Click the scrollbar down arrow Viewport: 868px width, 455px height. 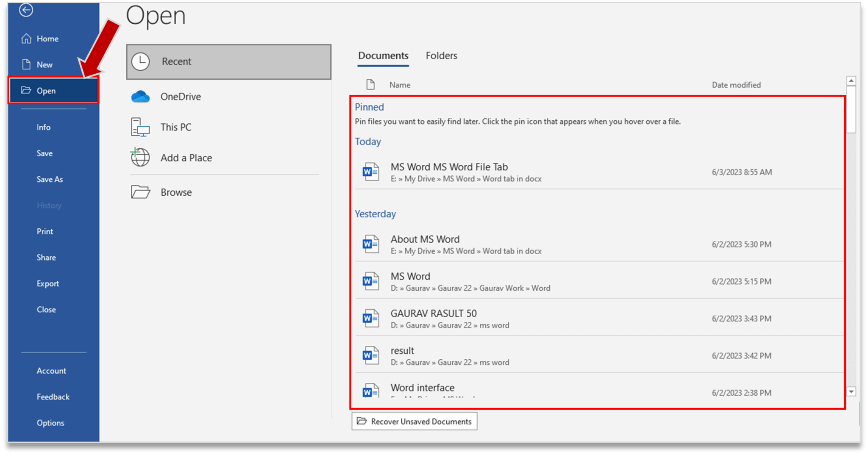851,391
